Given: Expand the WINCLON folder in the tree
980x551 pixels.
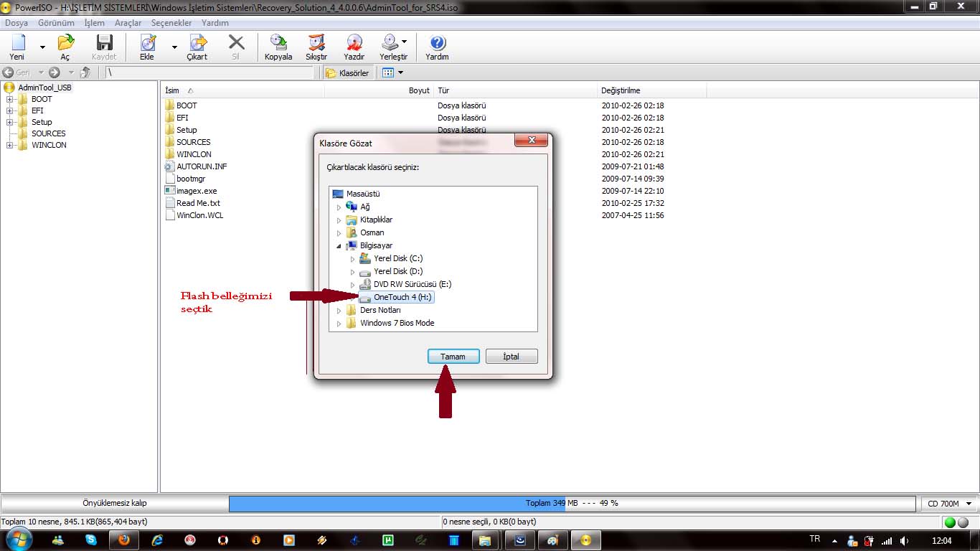Looking at the screenshot, I should coord(9,145).
